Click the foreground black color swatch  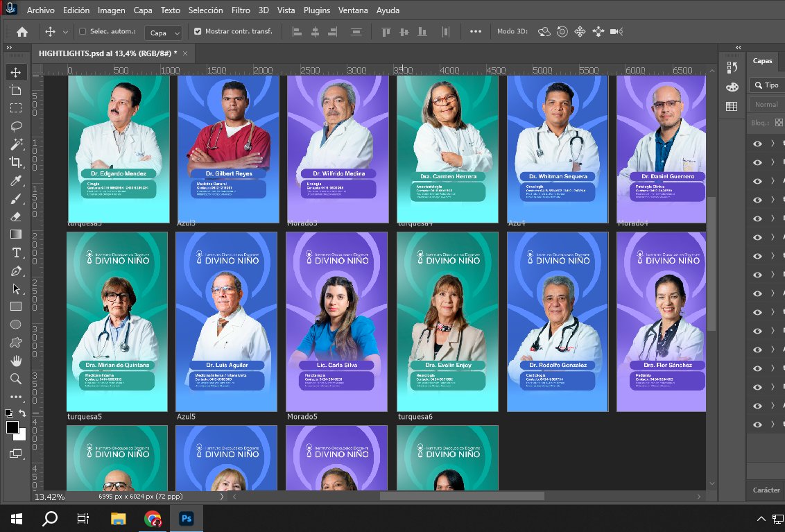[12, 427]
